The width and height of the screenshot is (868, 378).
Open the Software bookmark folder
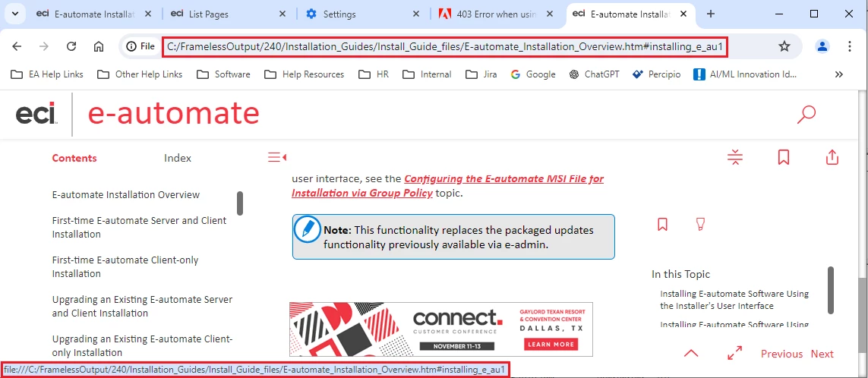pyautogui.click(x=223, y=74)
